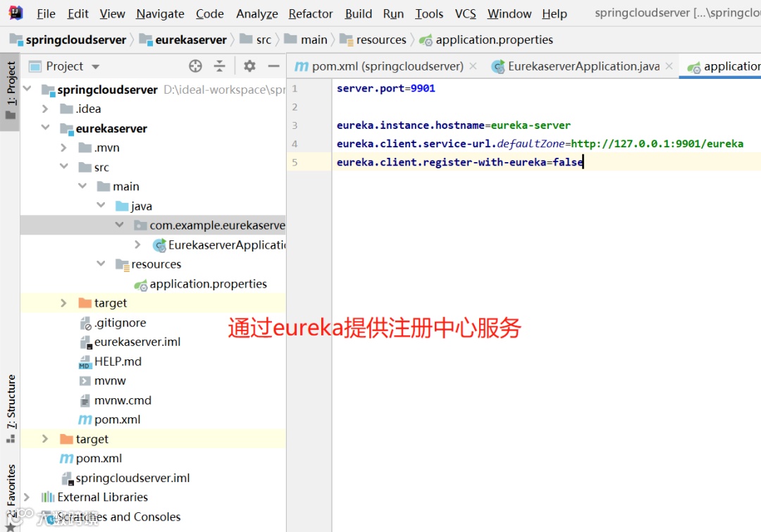Viewport: 761px width, 532px height.
Task: Open the Help menu
Action: [555, 13]
